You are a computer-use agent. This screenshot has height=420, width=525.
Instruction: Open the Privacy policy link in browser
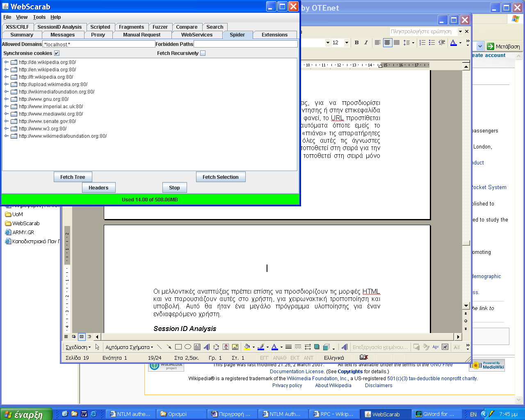click(x=287, y=386)
